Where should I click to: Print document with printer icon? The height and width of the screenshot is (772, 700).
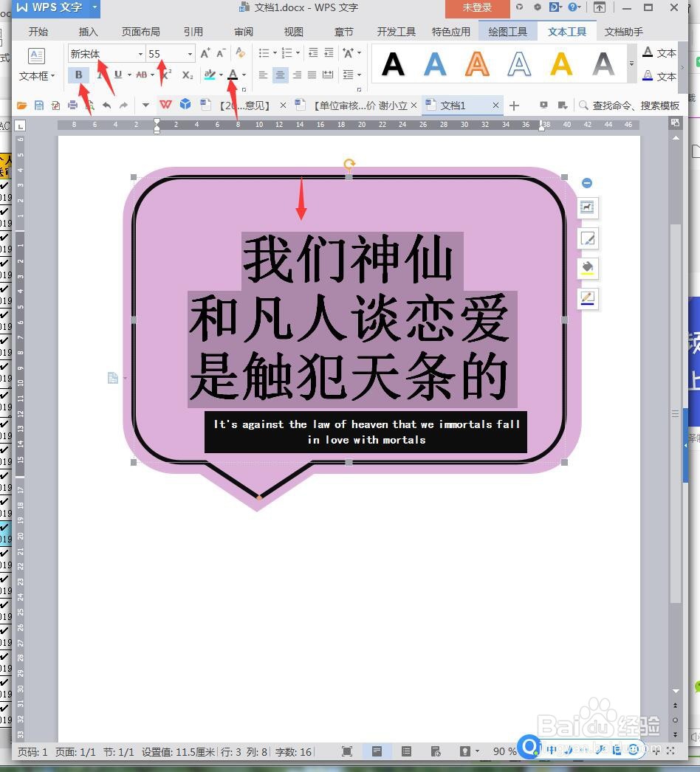pyautogui.click(x=73, y=106)
